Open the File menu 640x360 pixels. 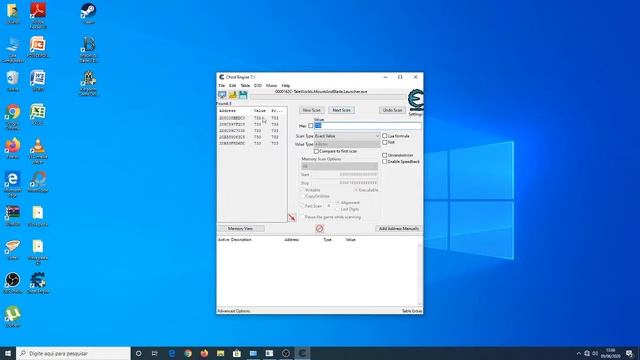(222, 86)
